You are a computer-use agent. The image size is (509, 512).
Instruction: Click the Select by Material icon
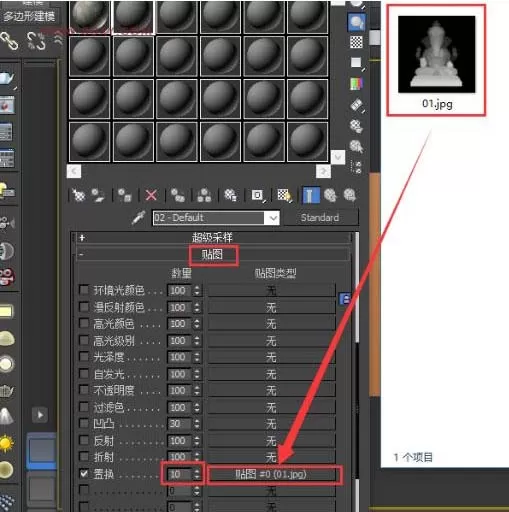pos(356,146)
